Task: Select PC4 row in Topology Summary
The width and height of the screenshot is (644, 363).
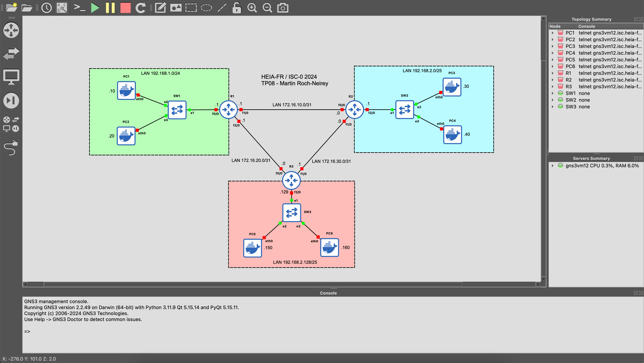Action: (x=596, y=53)
